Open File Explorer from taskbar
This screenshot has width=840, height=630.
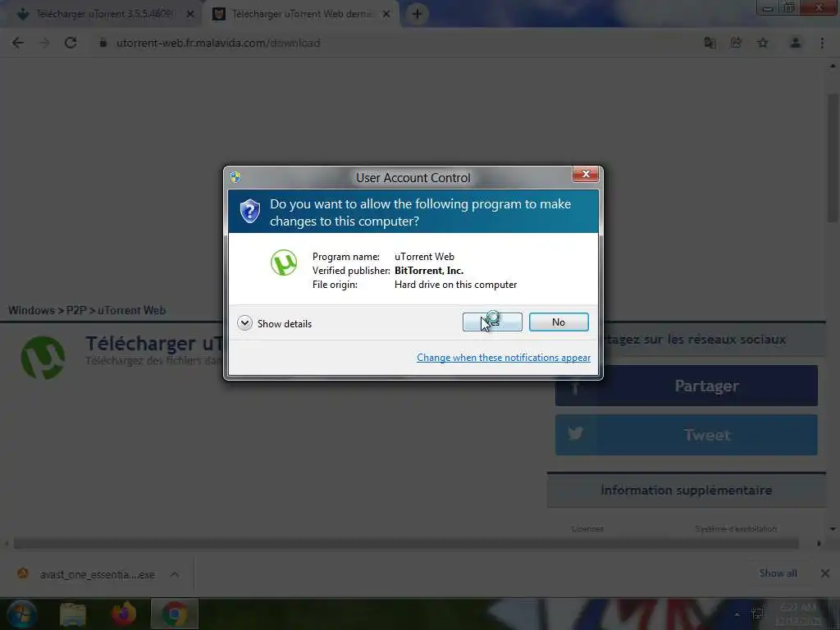[73, 614]
